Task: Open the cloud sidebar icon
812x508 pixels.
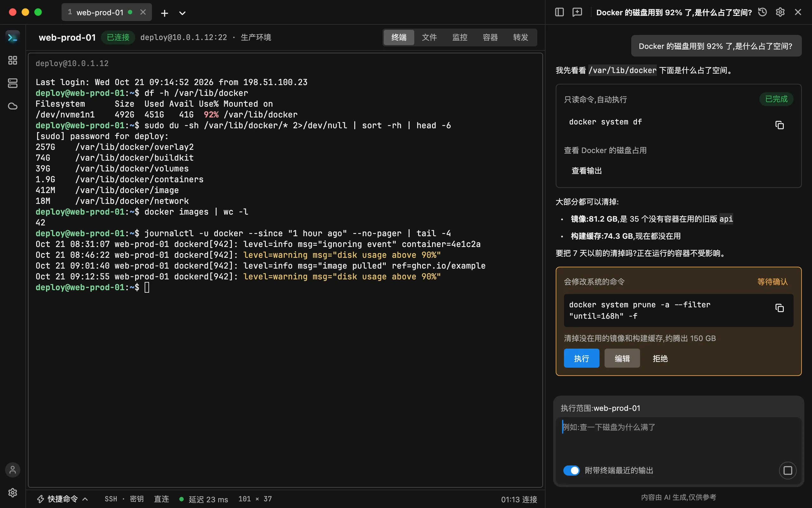Action: [13, 106]
